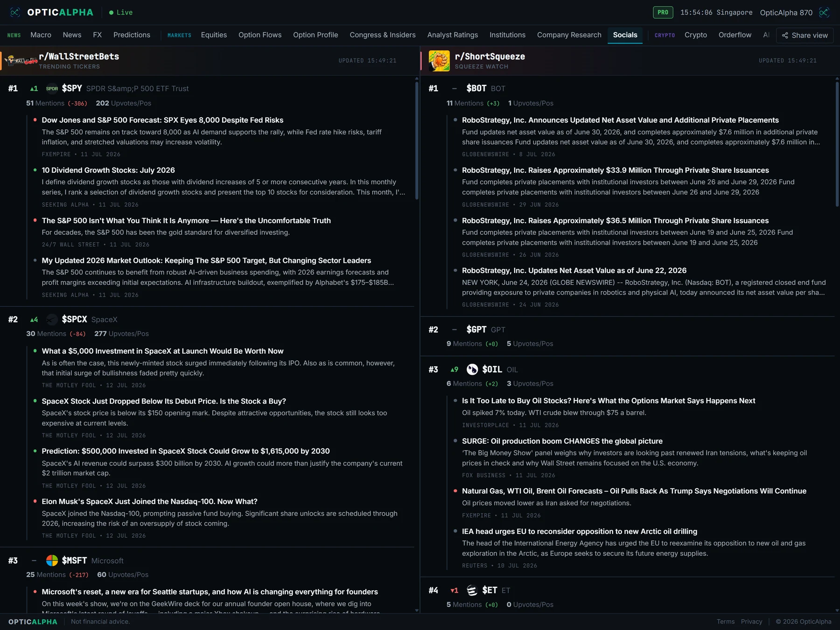This screenshot has height=630, width=840.
Task: Open the Crypto tab
Action: [696, 35]
